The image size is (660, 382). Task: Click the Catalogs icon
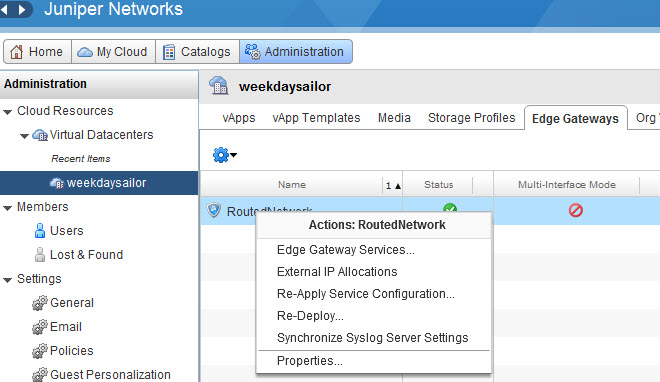tap(169, 52)
